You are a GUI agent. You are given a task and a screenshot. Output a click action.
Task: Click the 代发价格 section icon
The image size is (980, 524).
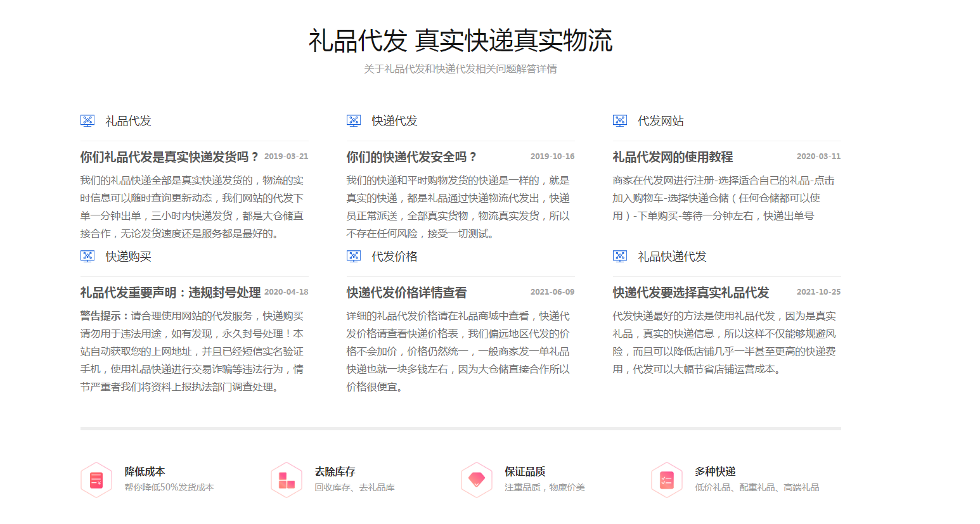(353, 256)
